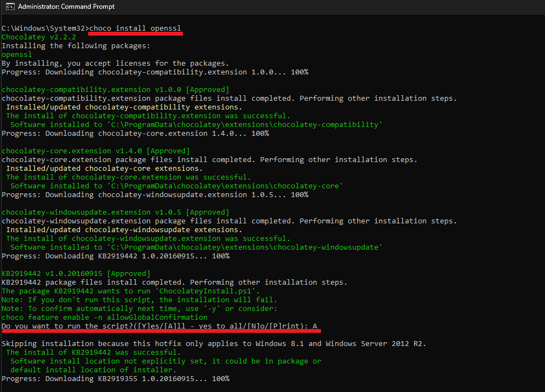Click 'choco feature enable -n allowGlobalConfirmation' line
Image resolution: width=545 pixels, height=392 pixels.
[x=104, y=318]
